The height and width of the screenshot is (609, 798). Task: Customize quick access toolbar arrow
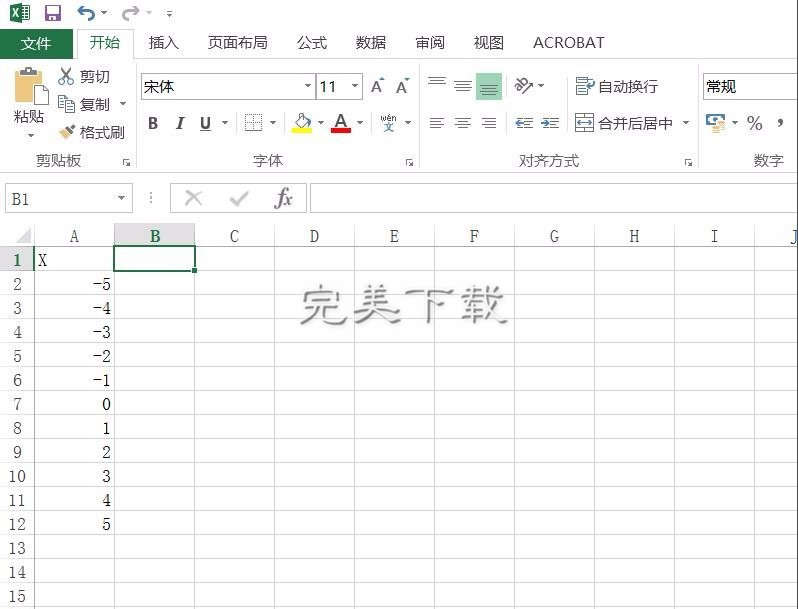click(x=169, y=14)
